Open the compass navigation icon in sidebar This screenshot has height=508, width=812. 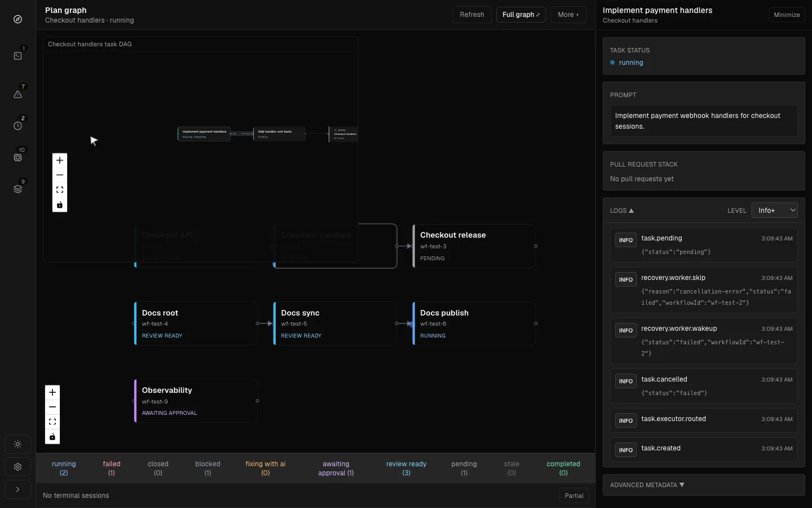[x=17, y=19]
